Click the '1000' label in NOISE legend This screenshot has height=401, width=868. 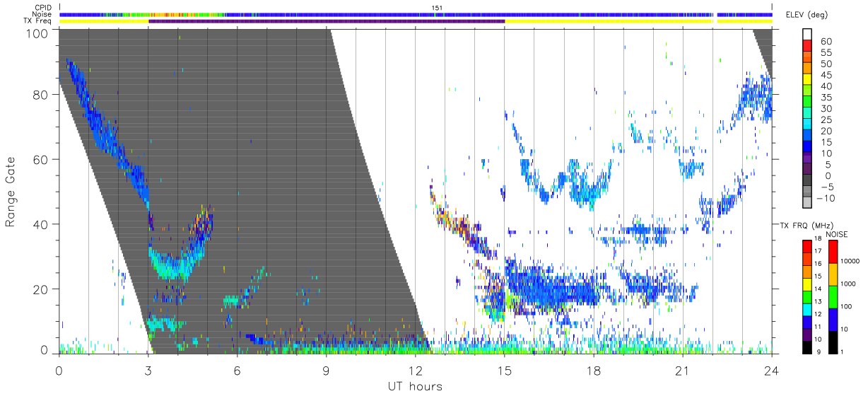[x=850, y=284]
